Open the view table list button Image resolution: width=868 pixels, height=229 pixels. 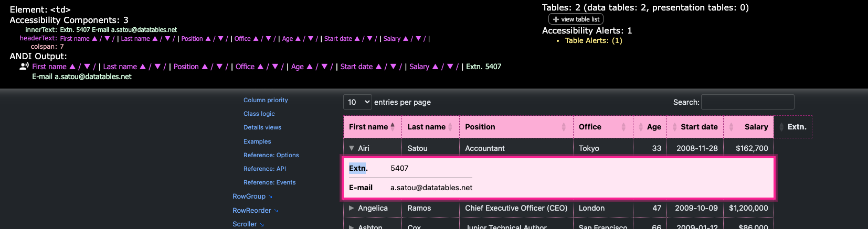(x=576, y=19)
